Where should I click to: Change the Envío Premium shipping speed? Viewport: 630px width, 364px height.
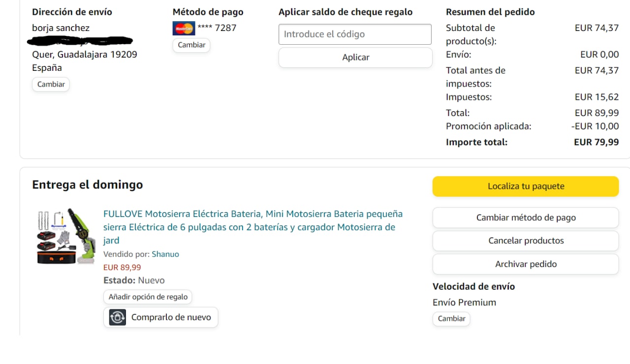click(x=451, y=319)
